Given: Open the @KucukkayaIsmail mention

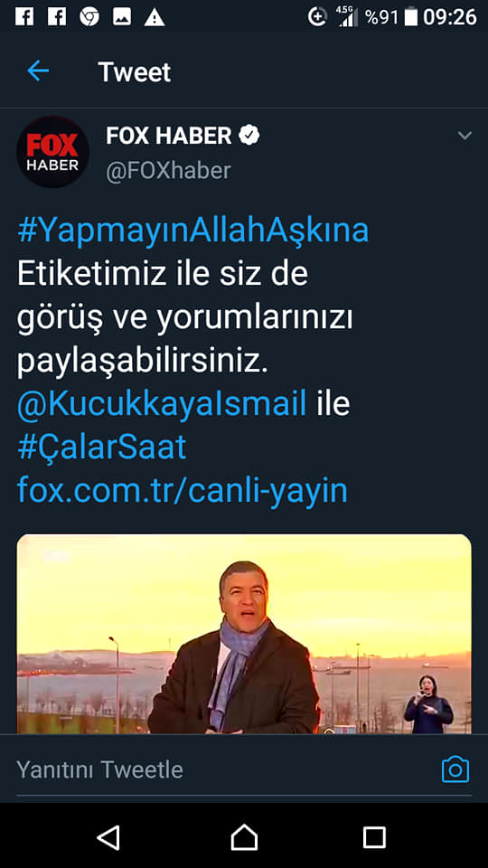Looking at the screenshot, I should point(162,404).
